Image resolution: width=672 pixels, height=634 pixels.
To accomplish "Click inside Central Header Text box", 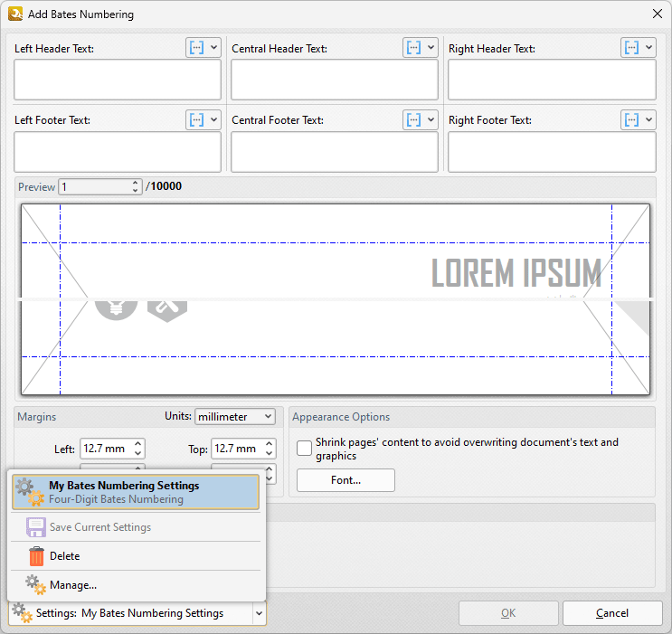I will tap(335, 80).
